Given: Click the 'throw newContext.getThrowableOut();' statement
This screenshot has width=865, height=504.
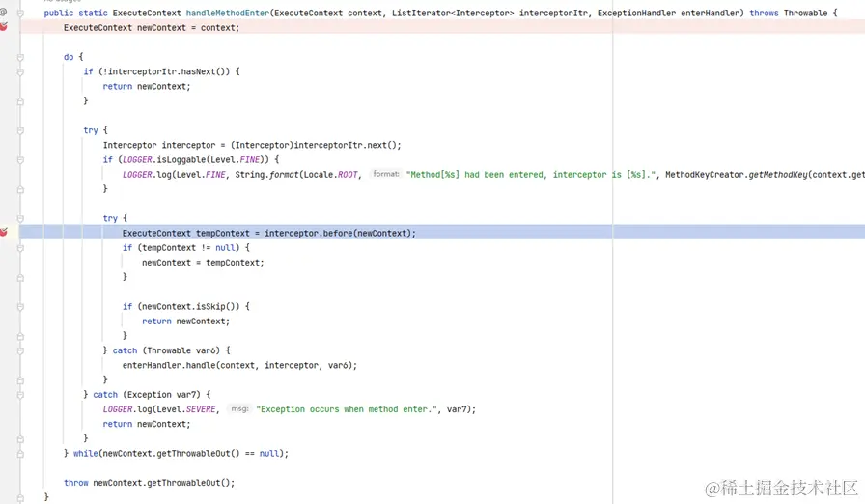Looking at the screenshot, I should click(x=149, y=483).
